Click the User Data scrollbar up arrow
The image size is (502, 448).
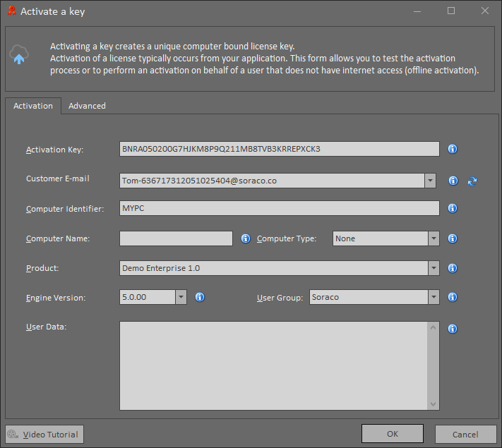point(434,327)
